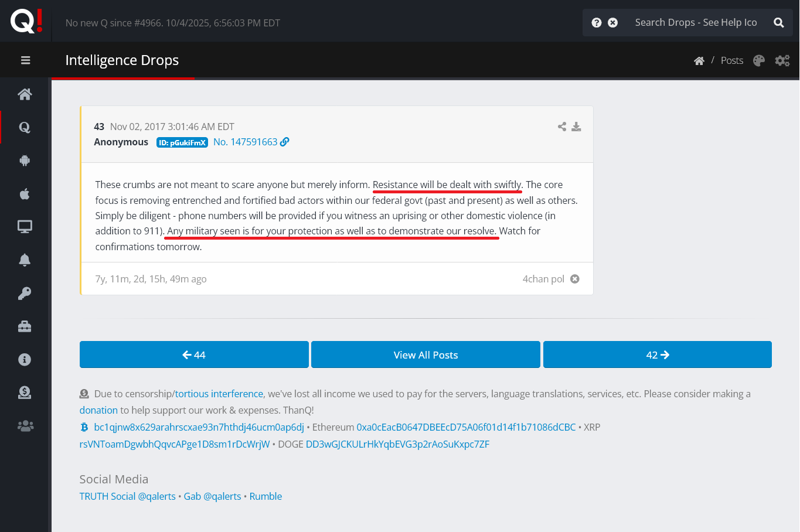Click the desktop monitor sidebar icon

tap(25, 227)
